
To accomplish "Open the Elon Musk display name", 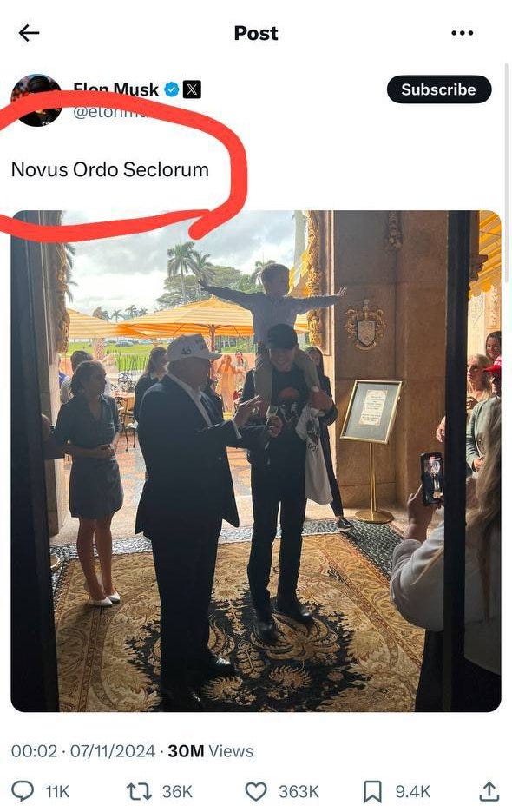I will pyautogui.click(x=116, y=89).
